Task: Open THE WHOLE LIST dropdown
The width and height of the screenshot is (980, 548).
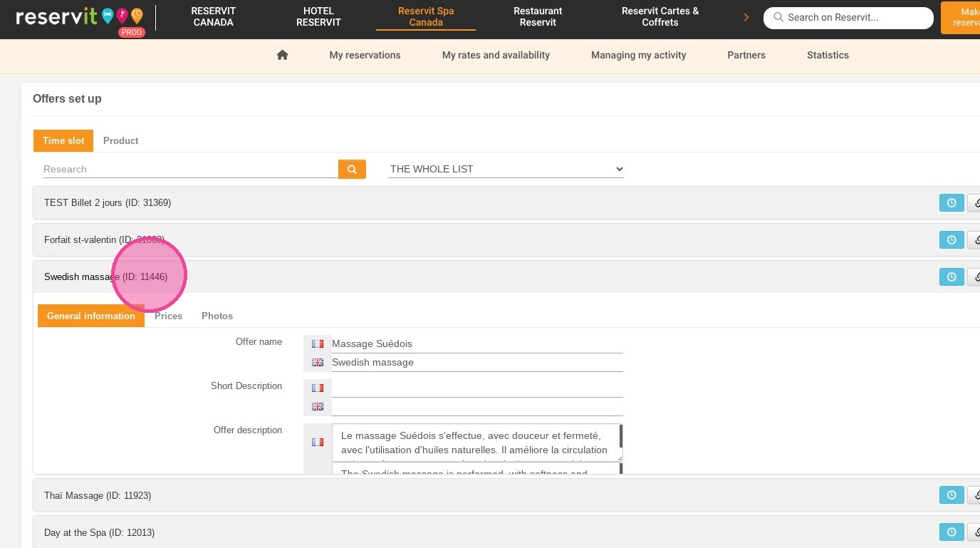Action: 506,169
